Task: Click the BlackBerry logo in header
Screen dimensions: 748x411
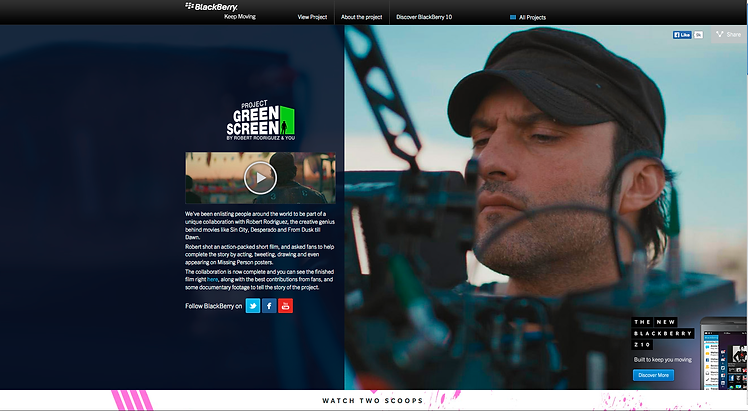Action: click(x=211, y=7)
